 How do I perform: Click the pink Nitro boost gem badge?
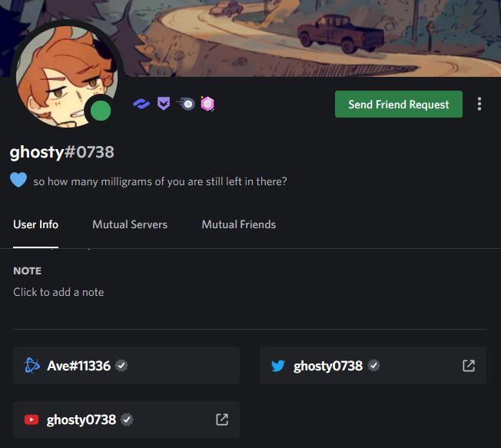click(x=207, y=104)
